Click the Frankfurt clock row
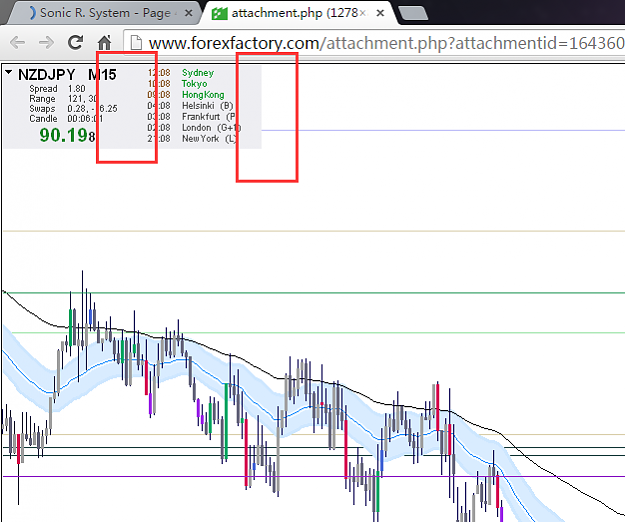625x522 pixels. (191, 117)
